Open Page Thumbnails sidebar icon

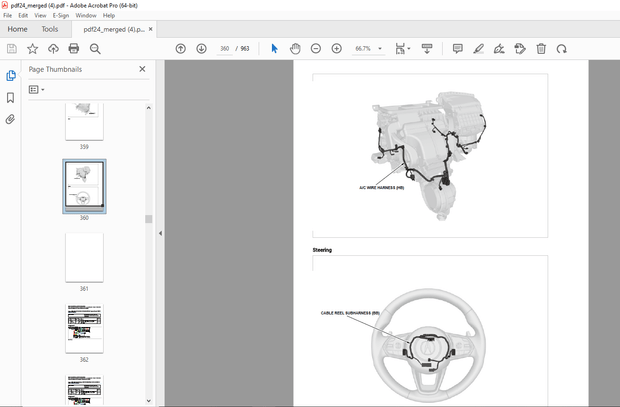pos(11,76)
